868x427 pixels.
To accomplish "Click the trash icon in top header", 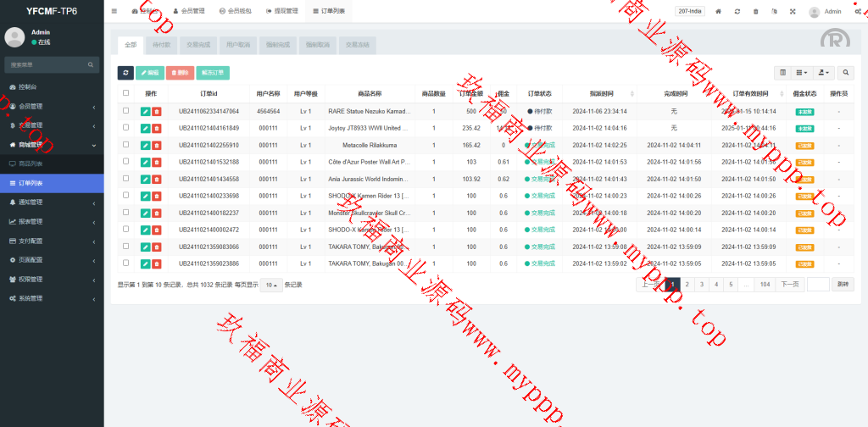I will [x=755, y=11].
